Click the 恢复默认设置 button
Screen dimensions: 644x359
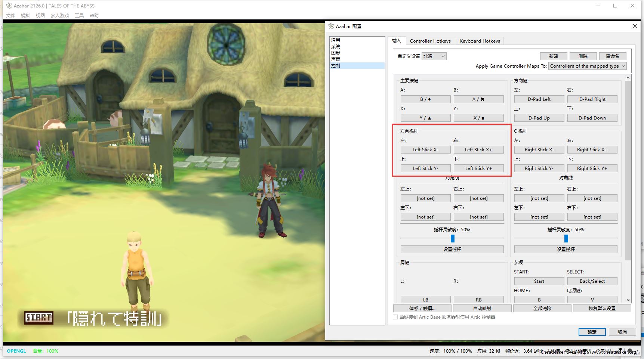pyautogui.click(x=602, y=309)
